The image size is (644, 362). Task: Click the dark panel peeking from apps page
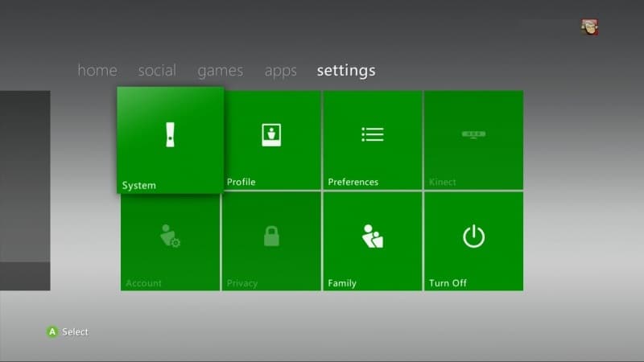pos(25,191)
